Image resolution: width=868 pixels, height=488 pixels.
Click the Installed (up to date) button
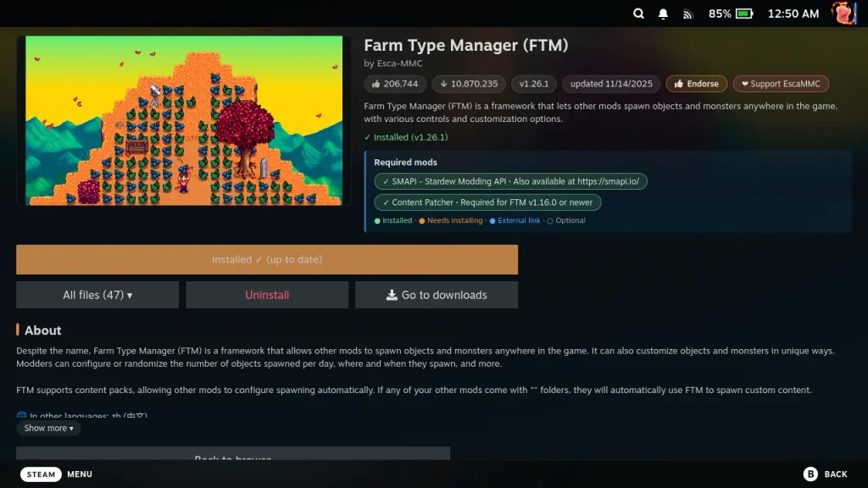pos(267,259)
